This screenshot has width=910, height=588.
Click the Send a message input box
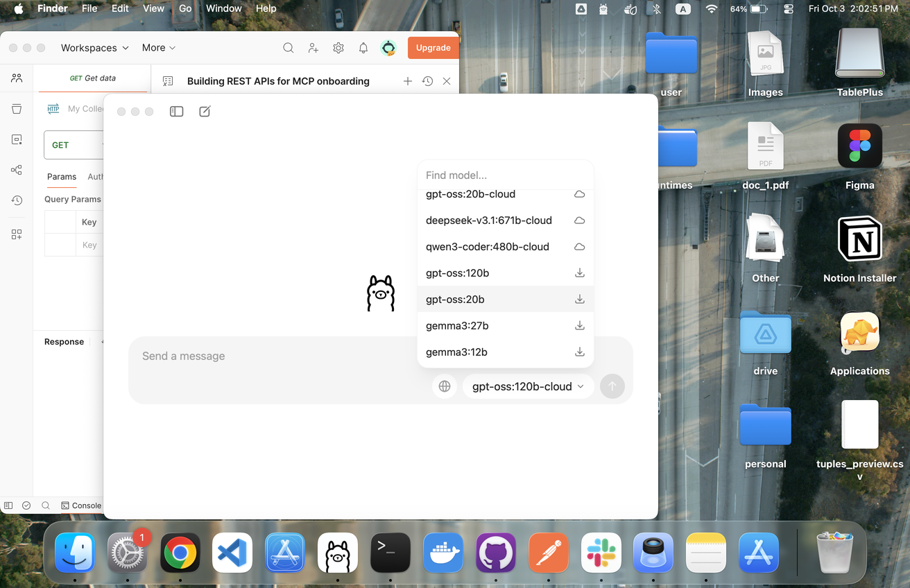(x=277, y=356)
